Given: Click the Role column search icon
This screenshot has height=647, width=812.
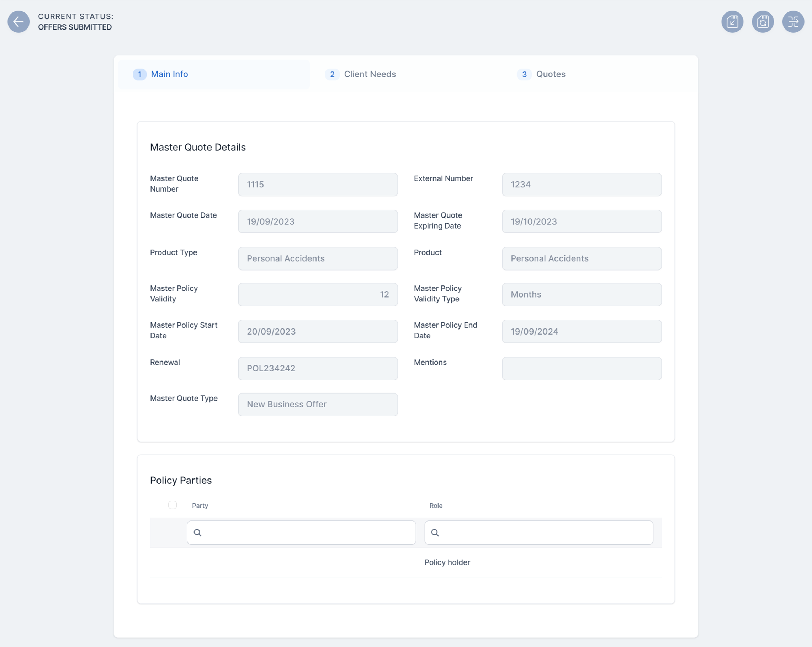Looking at the screenshot, I should pyautogui.click(x=435, y=532).
